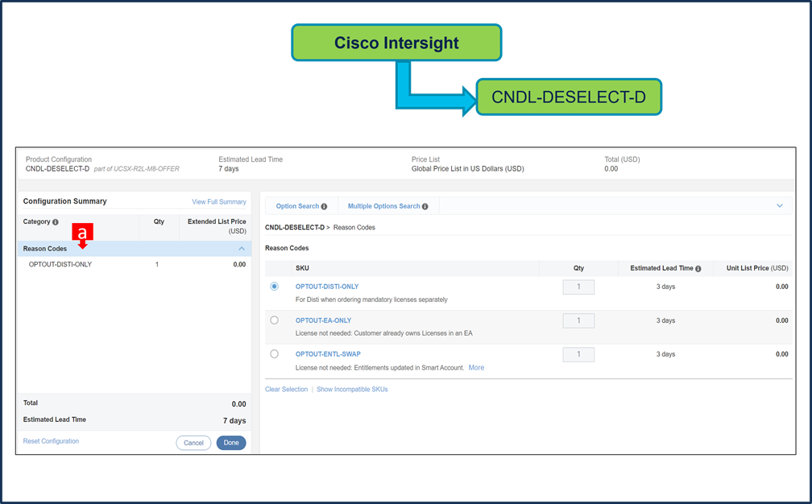Click the Cisco Intersight green box
Viewport: 812px width, 504px height.
point(396,43)
